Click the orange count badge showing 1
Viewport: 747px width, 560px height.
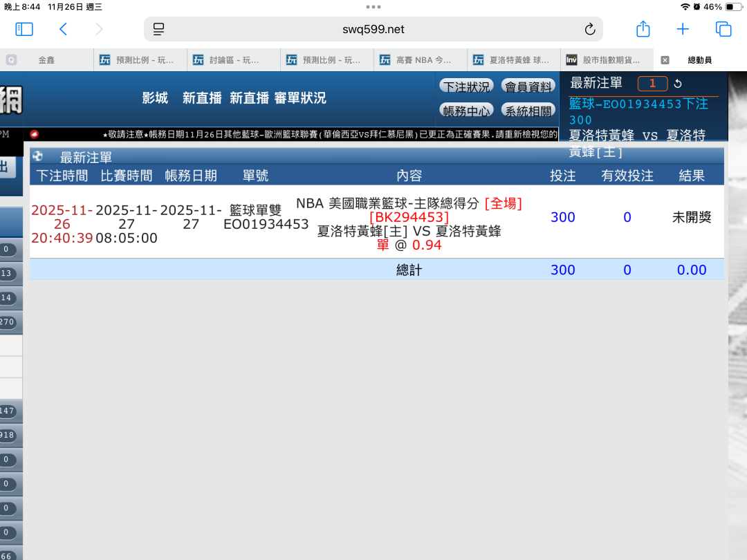click(653, 84)
